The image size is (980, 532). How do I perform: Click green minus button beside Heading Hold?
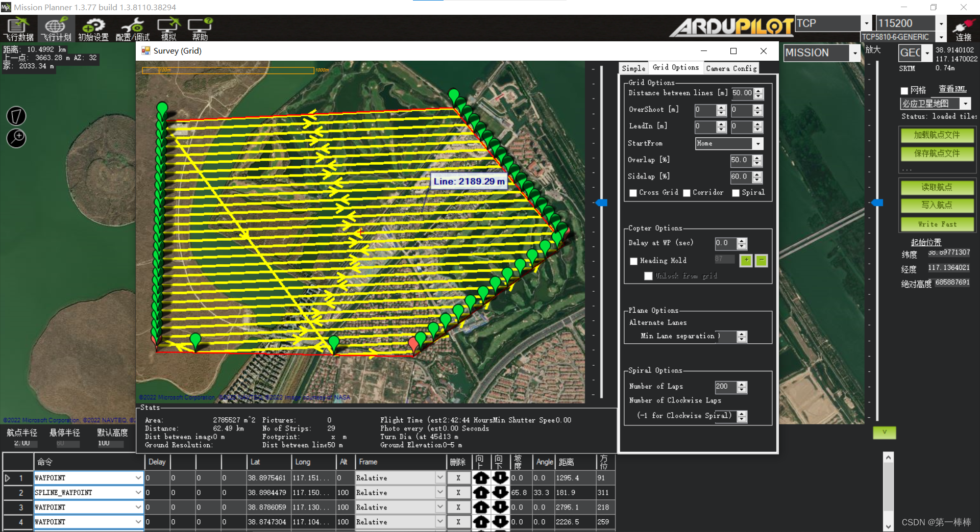[761, 260]
